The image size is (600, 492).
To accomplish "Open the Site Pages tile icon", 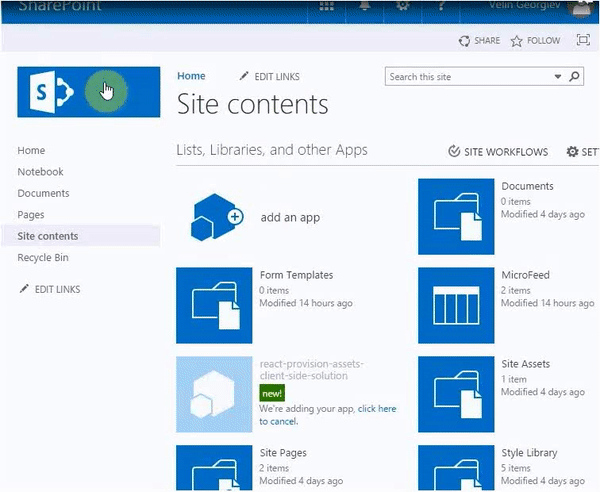I will pos(214,468).
